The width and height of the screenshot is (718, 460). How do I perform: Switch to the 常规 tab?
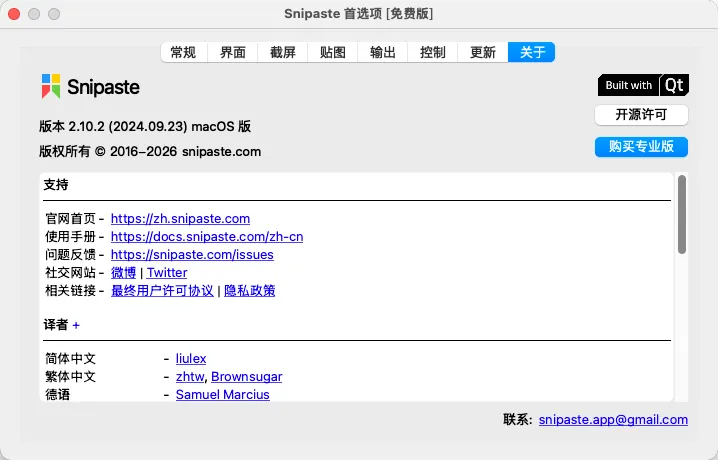pos(184,52)
